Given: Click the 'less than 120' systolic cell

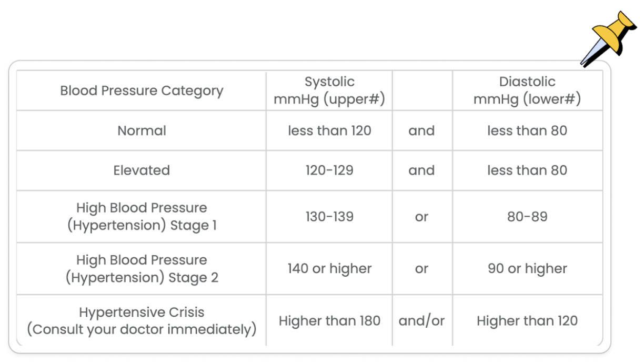Looking at the screenshot, I should [x=329, y=130].
